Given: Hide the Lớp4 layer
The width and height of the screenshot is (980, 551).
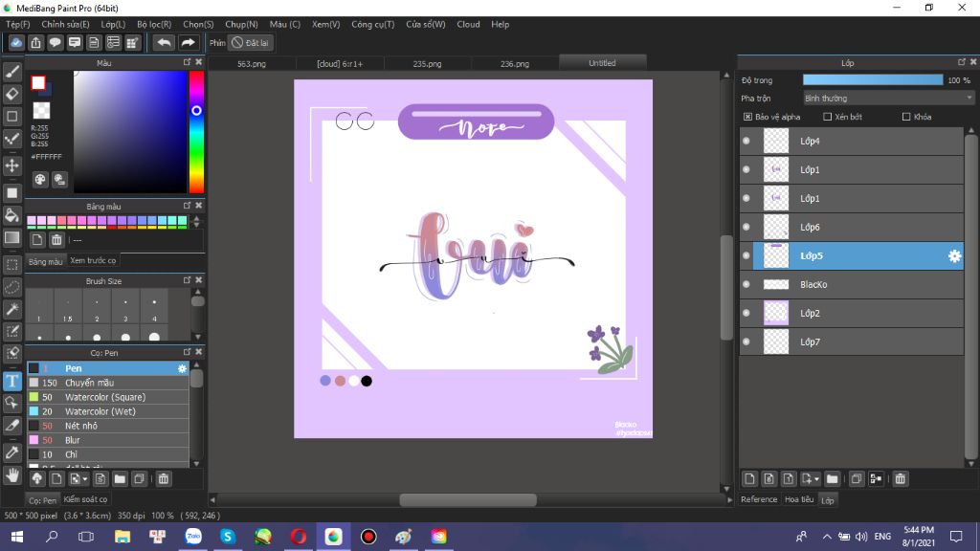Looking at the screenshot, I should coord(746,141).
